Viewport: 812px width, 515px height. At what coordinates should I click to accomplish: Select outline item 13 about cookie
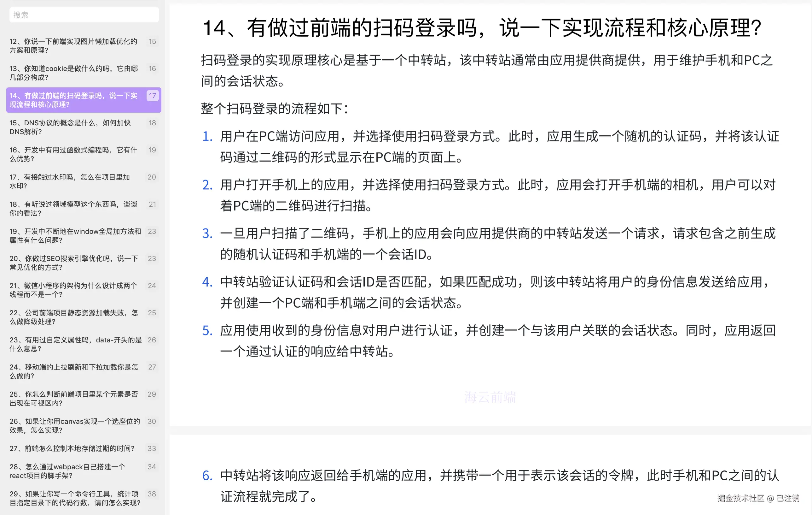point(73,73)
